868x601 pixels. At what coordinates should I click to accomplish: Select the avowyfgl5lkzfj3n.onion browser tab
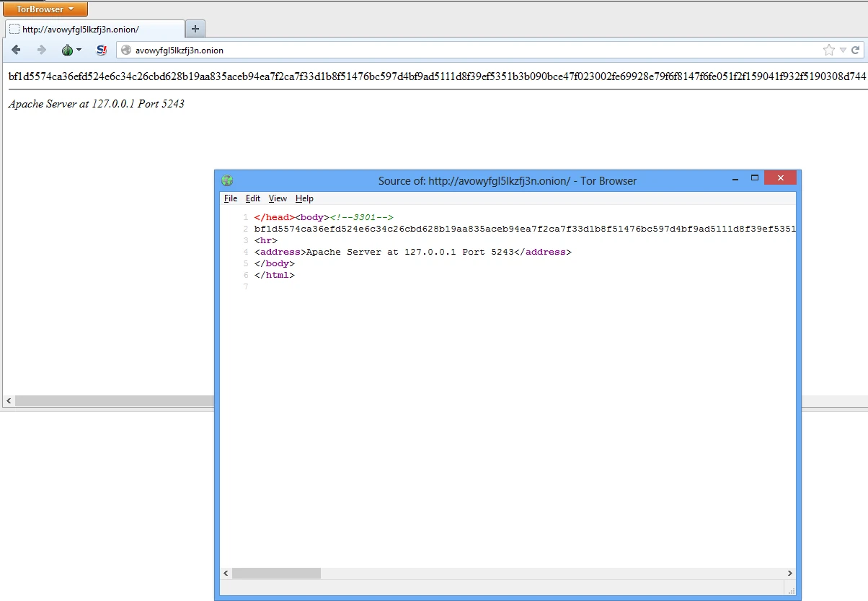[94, 30]
